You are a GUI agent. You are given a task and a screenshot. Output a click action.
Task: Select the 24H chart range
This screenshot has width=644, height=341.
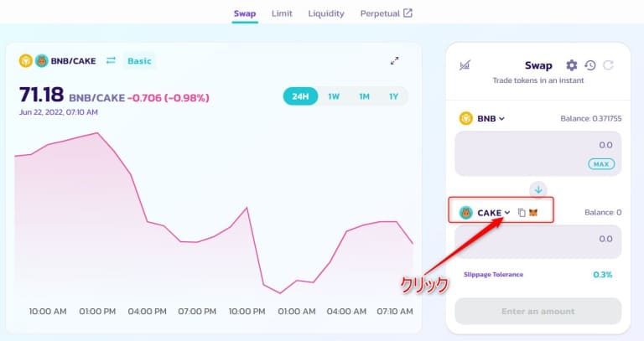(x=300, y=96)
